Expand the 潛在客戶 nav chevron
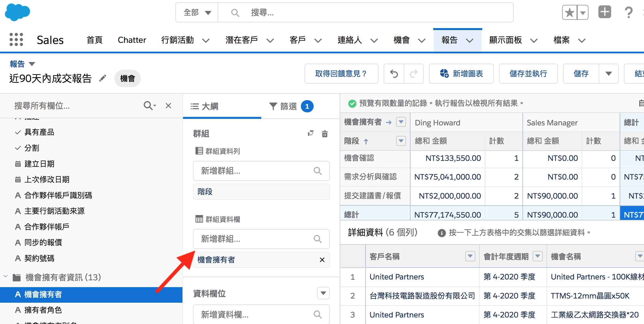 [270, 41]
